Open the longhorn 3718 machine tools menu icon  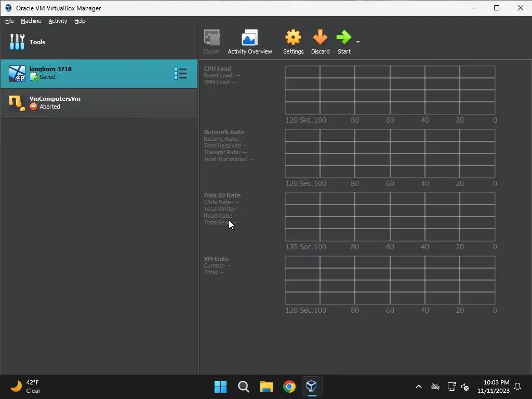tap(180, 74)
